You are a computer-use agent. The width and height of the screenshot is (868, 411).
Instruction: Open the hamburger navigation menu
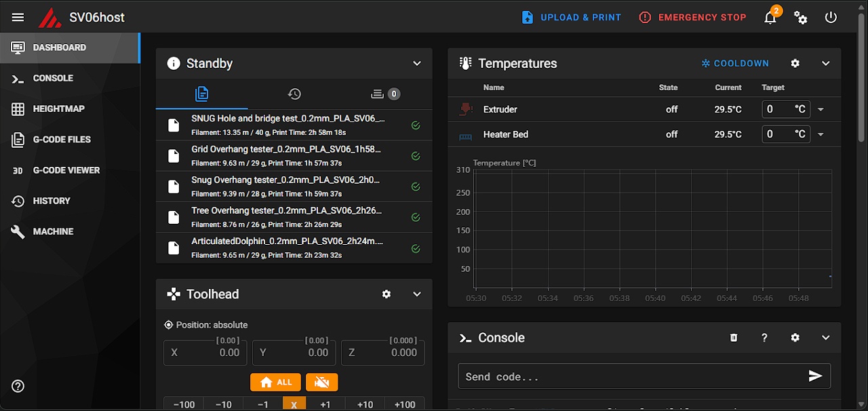pos(18,17)
